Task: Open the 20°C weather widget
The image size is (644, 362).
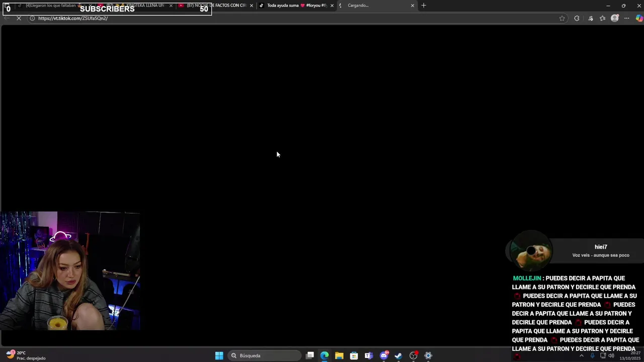Action: click(26, 355)
